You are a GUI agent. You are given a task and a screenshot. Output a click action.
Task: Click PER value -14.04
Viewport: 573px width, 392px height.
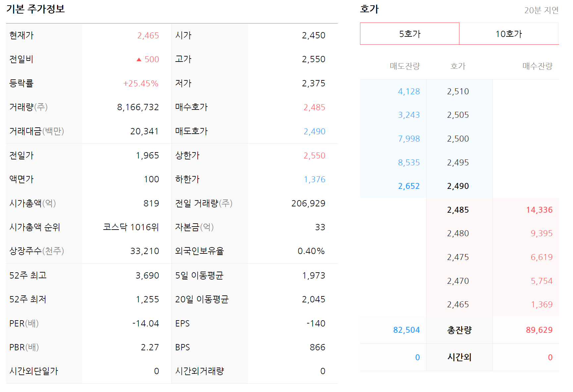pos(146,324)
